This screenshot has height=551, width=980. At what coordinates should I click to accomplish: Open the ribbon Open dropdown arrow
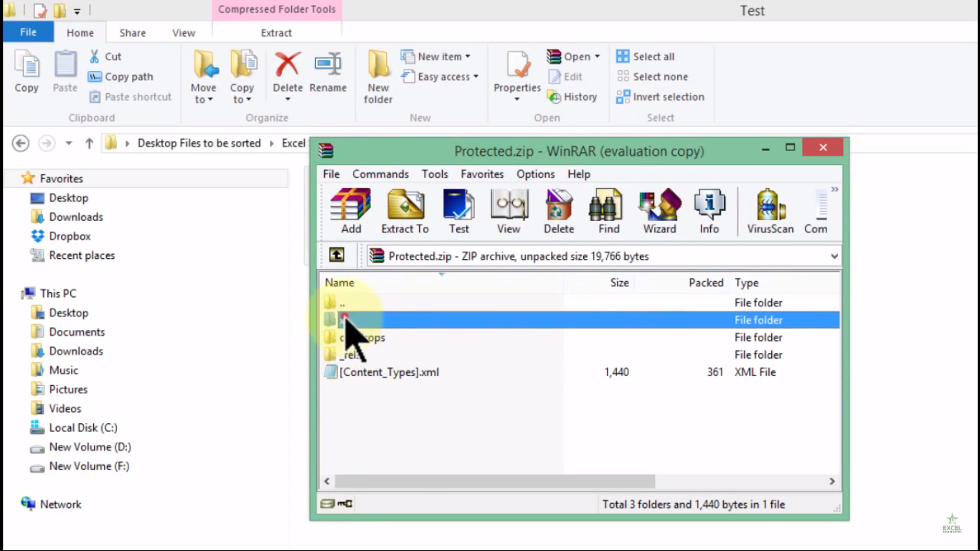597,57
